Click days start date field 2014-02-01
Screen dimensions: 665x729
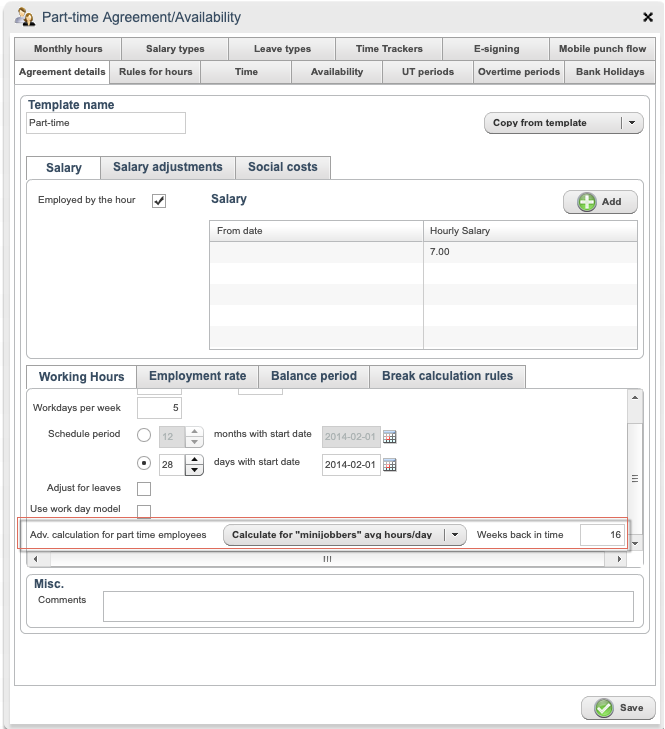[x=351, y=464]
